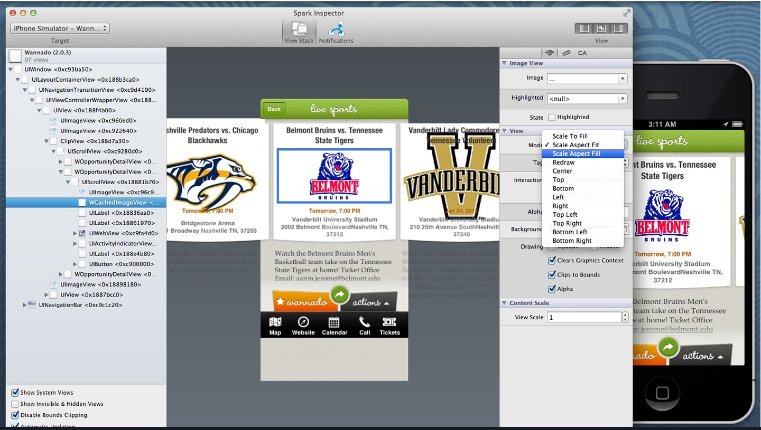Click the Predators logo image
This screenshot has height=430, width=761.
pos(211,182)
